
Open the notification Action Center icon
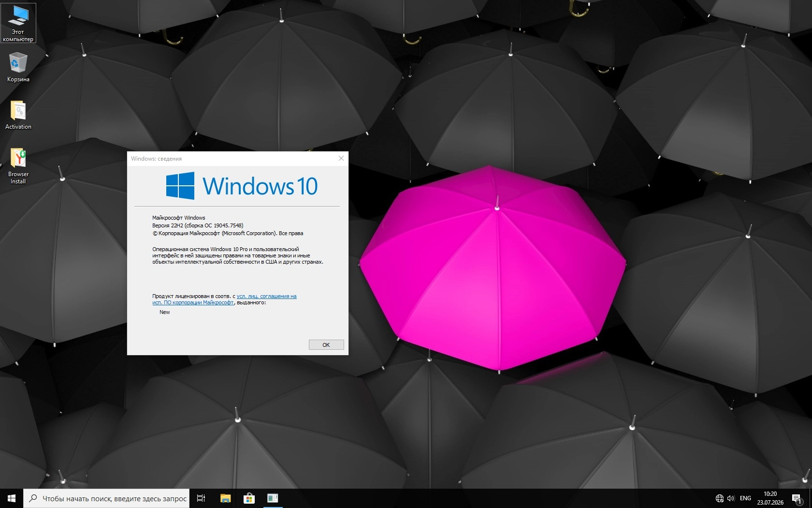tap(797, 498)
